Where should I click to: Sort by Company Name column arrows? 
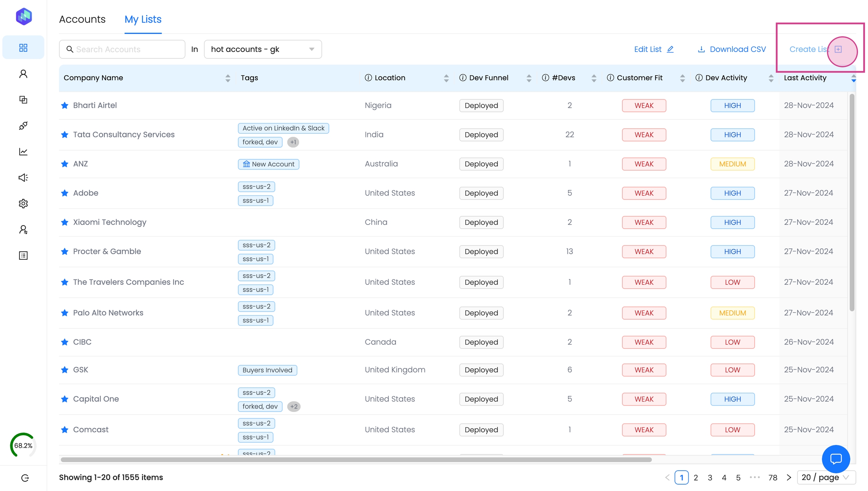coord(228,78)
